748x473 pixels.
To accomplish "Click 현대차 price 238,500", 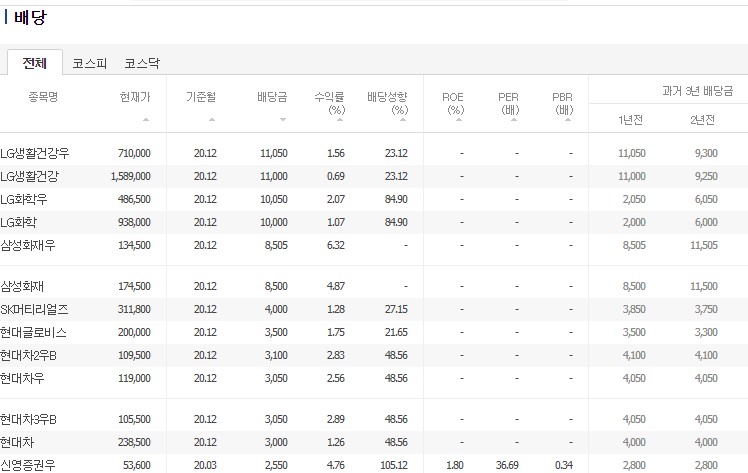I will click(135, 442).
